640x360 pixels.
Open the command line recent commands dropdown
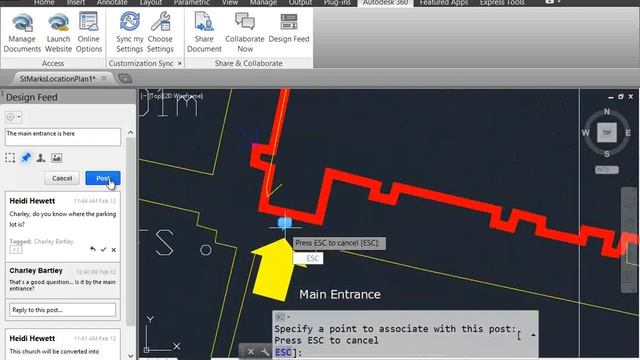(x=282, y=317)
